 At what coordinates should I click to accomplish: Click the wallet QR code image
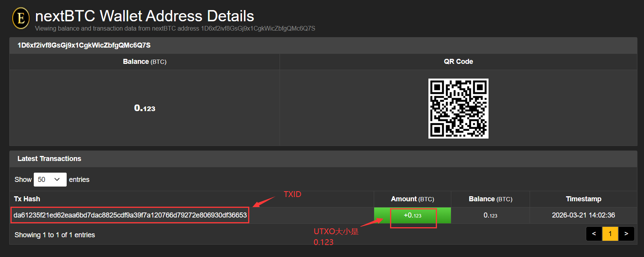458,108
